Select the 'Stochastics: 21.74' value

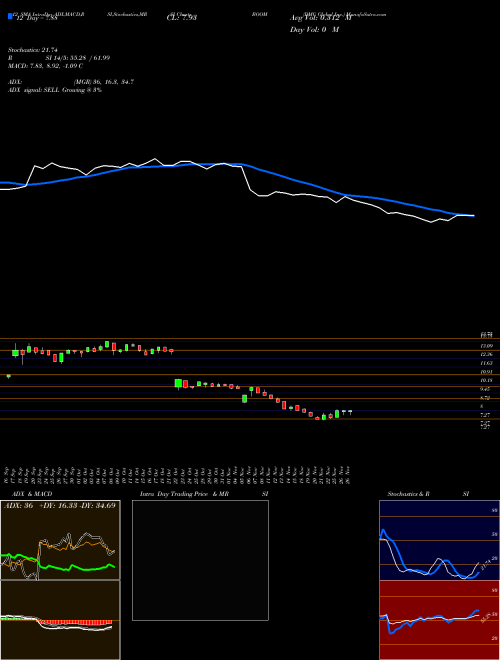click(32, 50)
